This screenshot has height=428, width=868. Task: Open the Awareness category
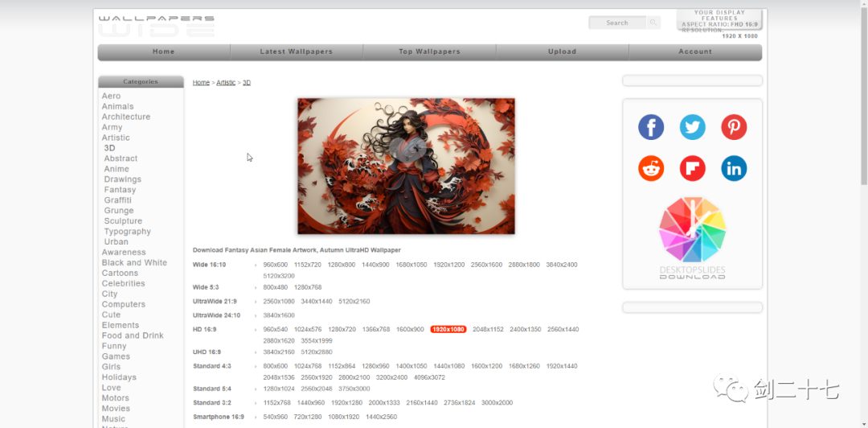(124, 253)
